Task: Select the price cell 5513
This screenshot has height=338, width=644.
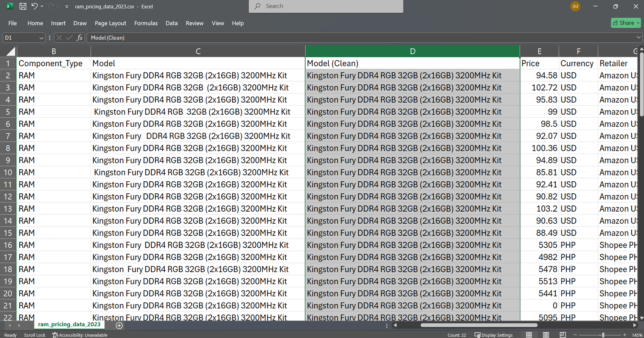Action: 539,281
